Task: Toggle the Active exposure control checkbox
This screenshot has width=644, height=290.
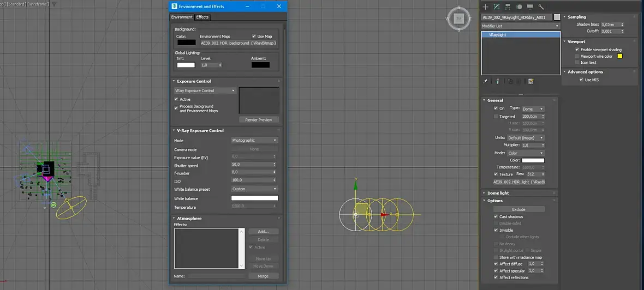Action: [176, 99]
